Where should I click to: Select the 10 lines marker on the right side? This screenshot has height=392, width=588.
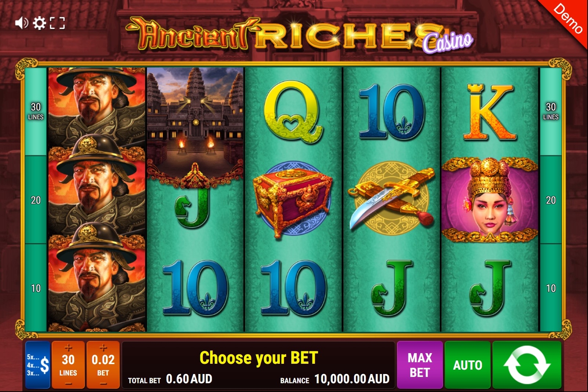coord(551,288)
